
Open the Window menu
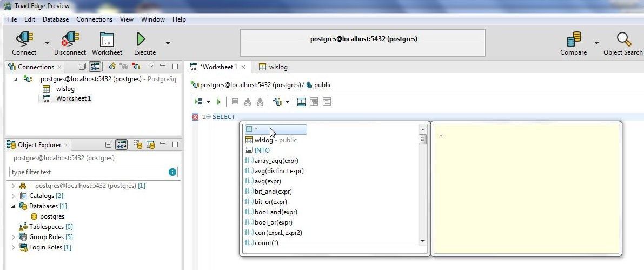coord(153,19)
